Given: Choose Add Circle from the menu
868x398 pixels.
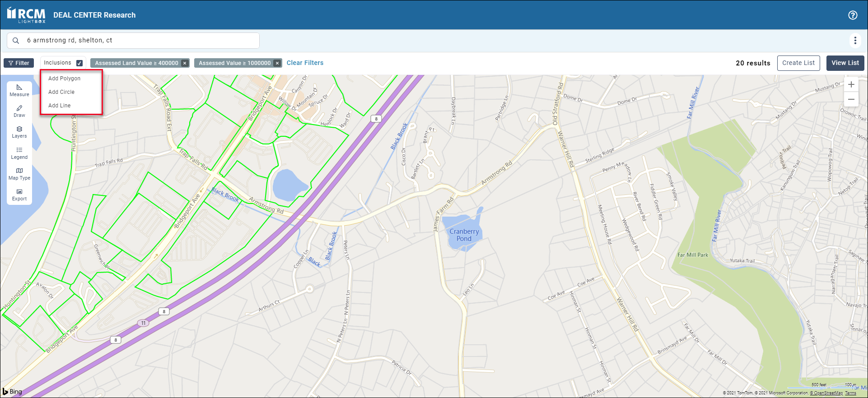Looking at the screenshot, I should pyautogui.click(x=61, y=92).
